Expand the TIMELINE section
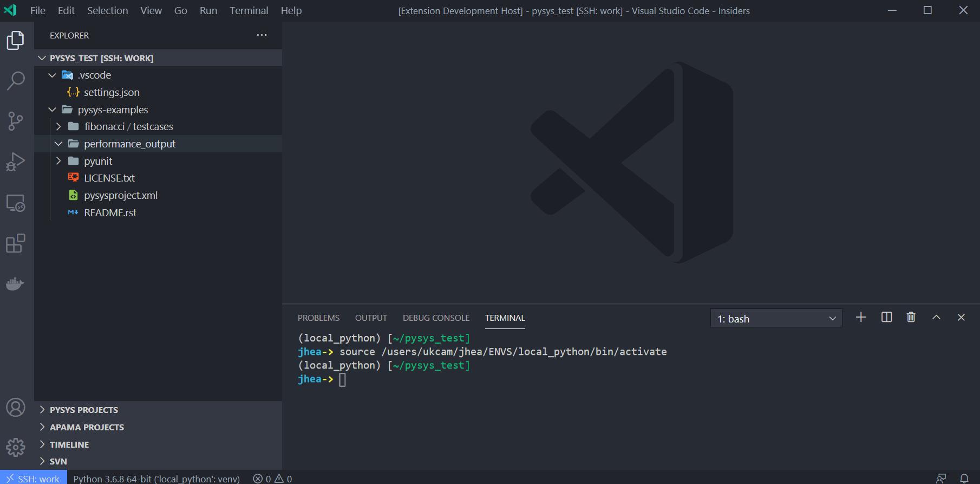The width and height of the screenshot is (980, 484). (158, 444)
